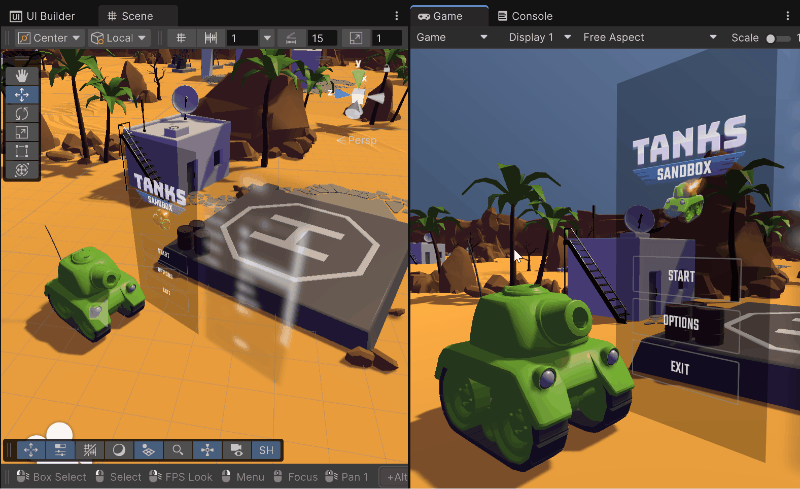Screen dimensions: 800x489
Task: Select the Hand view tool
Action: point(22,76)
